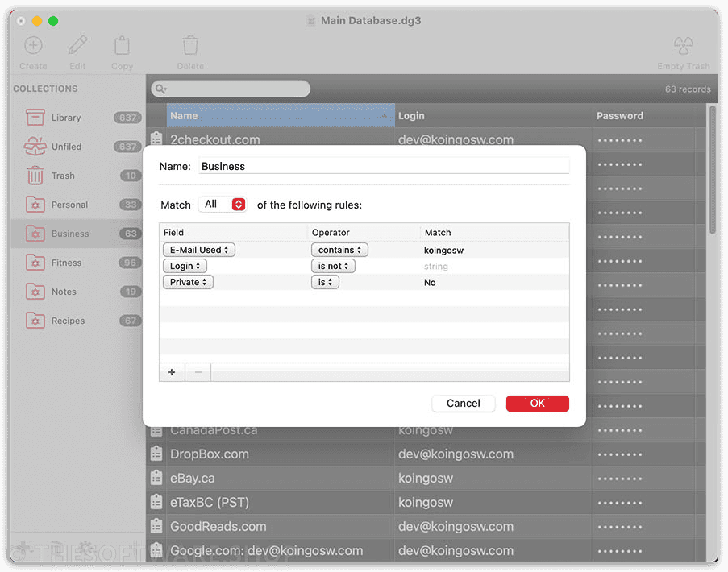728x572 pixels.
Task: Click the search magnifier icon
Action: tap(160, 89)
